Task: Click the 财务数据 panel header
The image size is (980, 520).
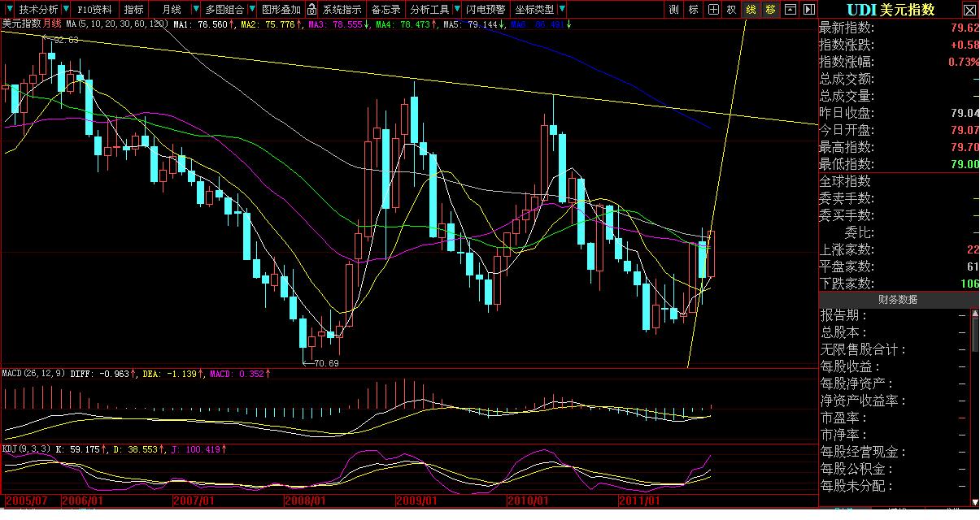Action: 897,300
